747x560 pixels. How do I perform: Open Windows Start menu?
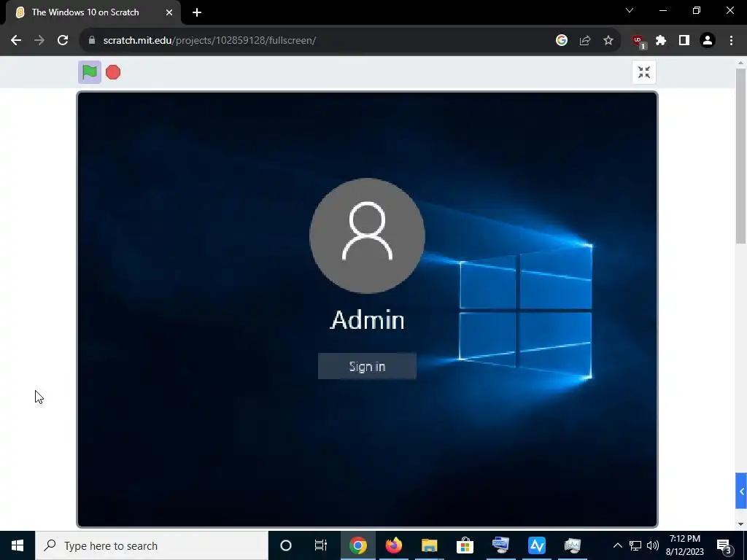[18, 545]
